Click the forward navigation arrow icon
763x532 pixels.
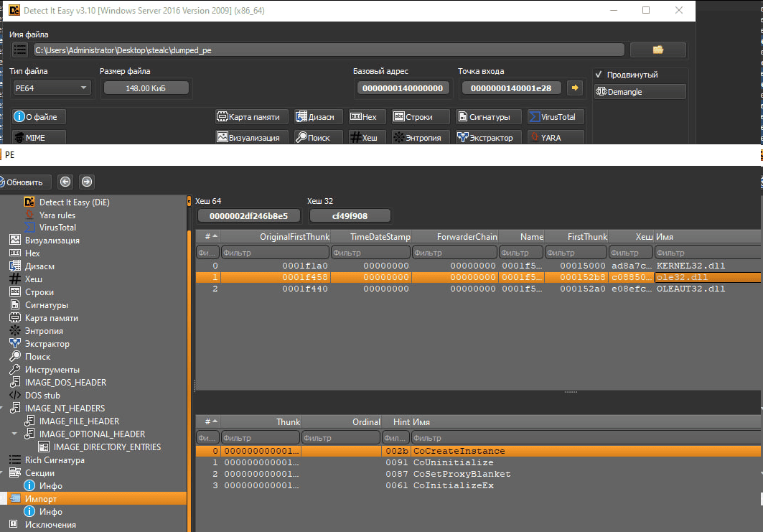[x=86, y=182]
